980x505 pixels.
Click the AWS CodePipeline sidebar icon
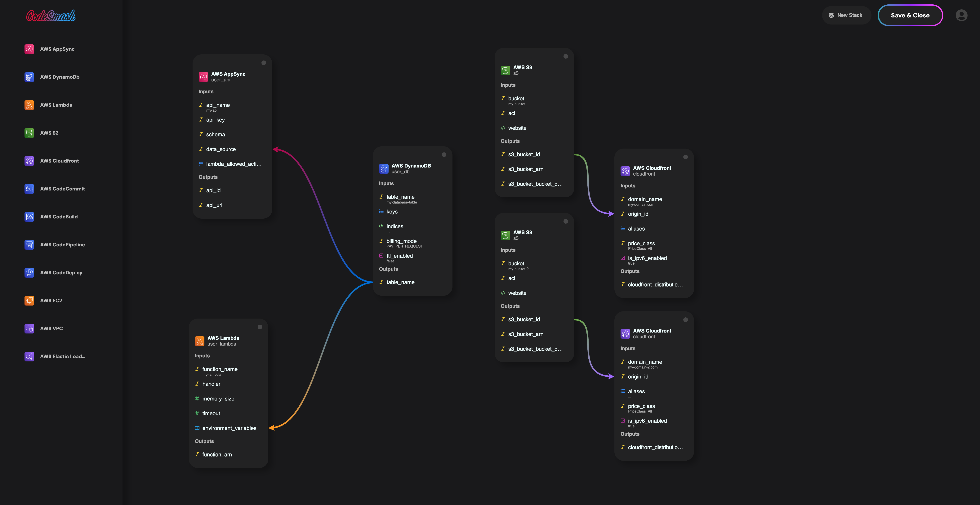(x=29, y=245)
